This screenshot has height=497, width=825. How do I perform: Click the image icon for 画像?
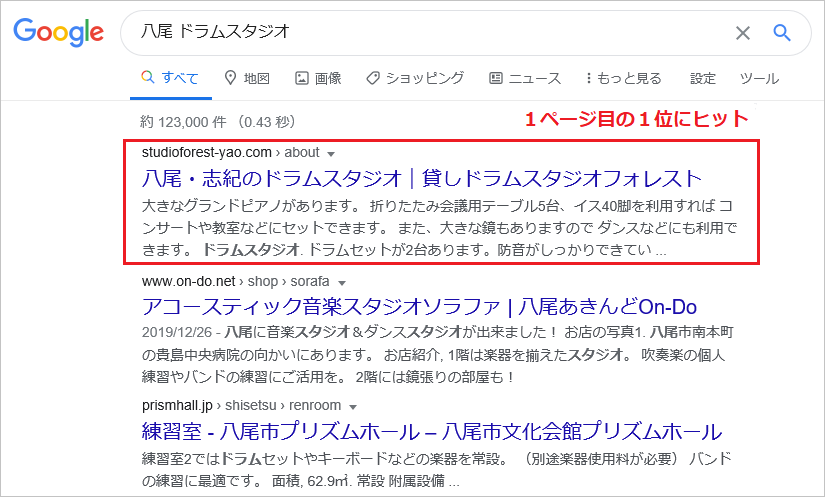pos(301,78)
